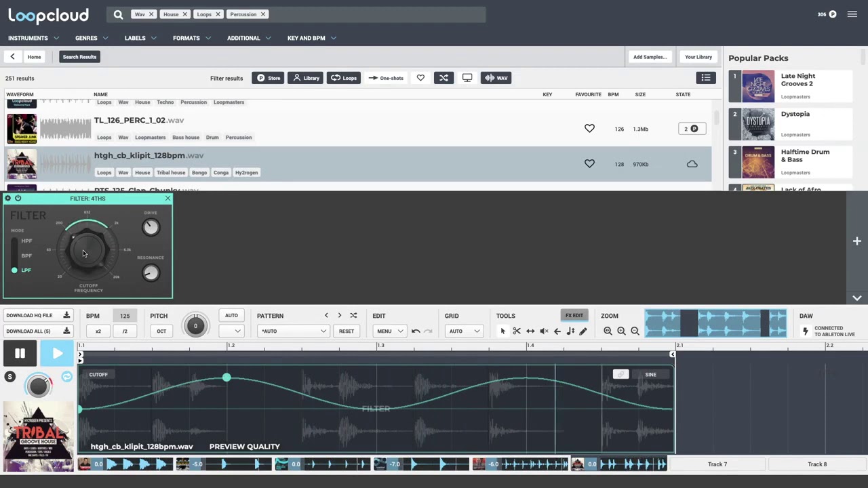868x488 pixels.
Task: Select the stretch arrows tool
Action: click(530, 331)
